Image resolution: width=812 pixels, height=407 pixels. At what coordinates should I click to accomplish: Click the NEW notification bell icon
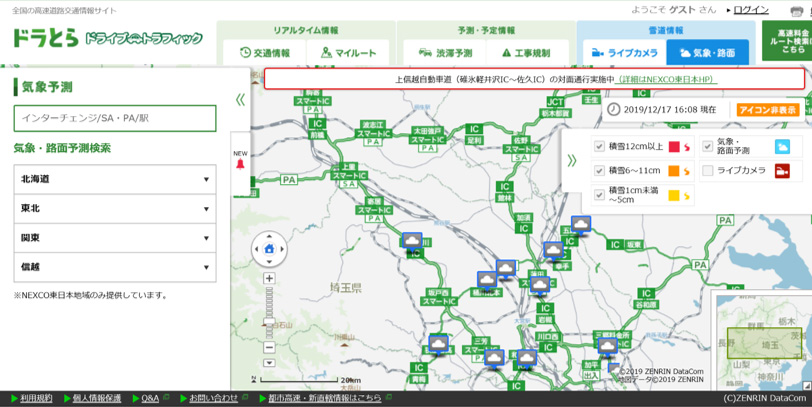coord(240,163)
